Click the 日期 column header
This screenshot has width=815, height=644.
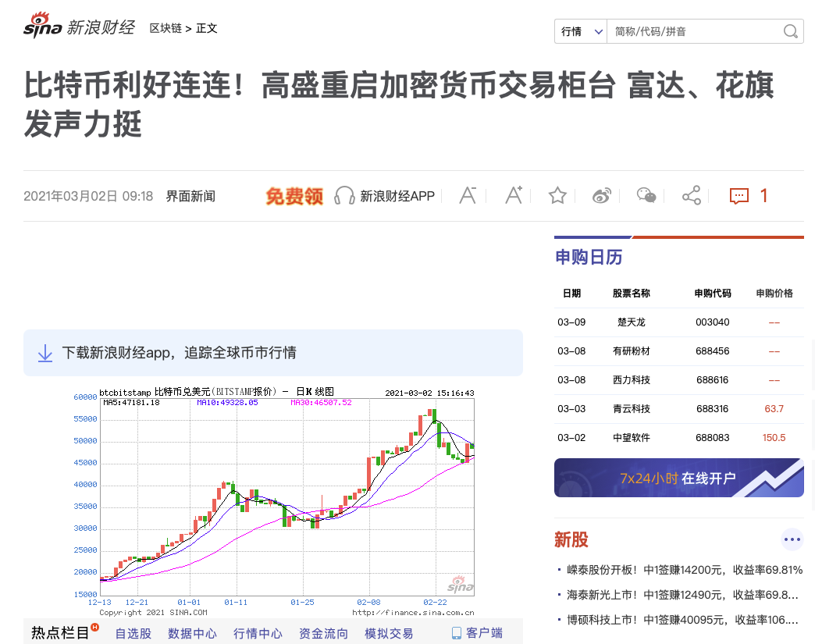[x=571, y=294]
